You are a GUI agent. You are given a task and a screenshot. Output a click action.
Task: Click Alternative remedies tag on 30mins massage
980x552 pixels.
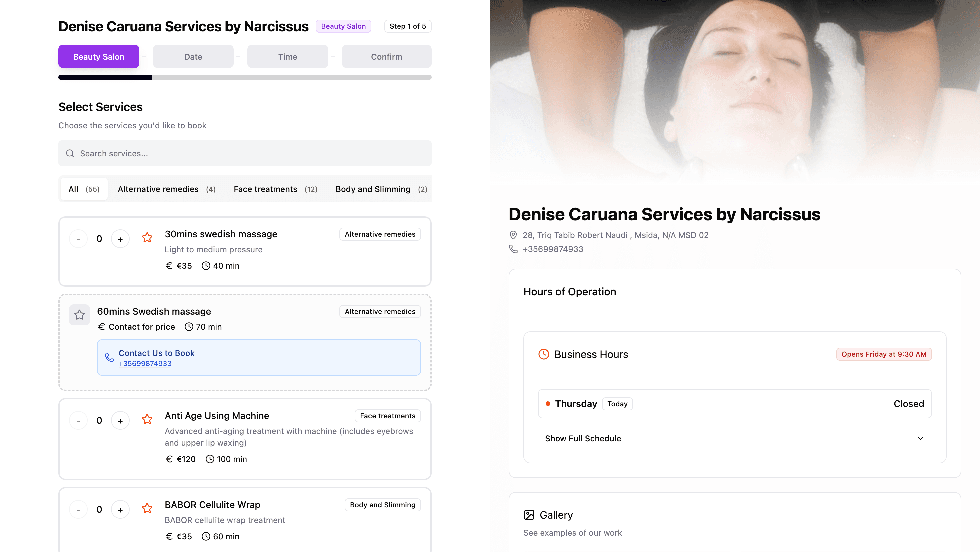380,234
